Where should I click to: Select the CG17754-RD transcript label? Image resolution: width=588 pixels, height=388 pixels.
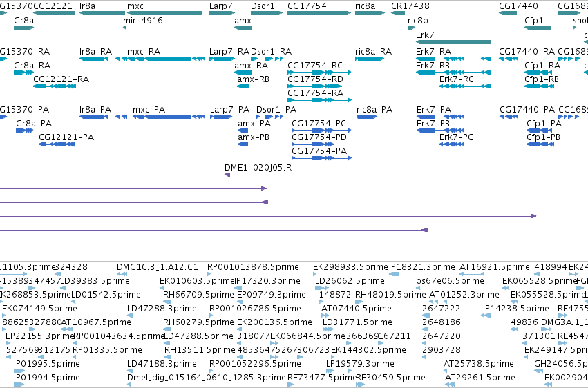pos(315,79)
